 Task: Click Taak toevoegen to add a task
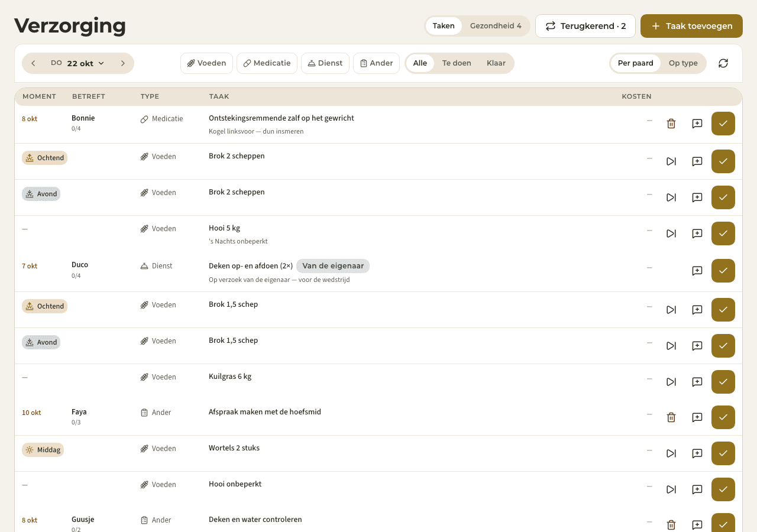pyautogui.click(x=691, y=26)
